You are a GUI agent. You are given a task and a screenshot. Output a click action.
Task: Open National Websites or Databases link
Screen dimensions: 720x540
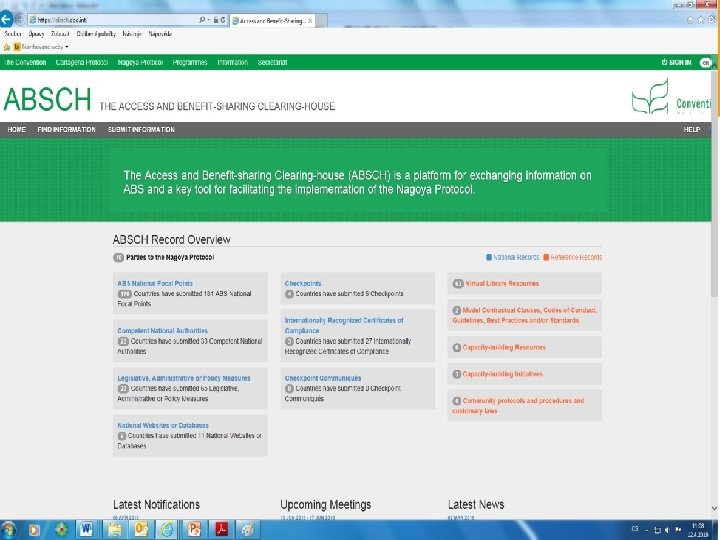pos(163,426)
